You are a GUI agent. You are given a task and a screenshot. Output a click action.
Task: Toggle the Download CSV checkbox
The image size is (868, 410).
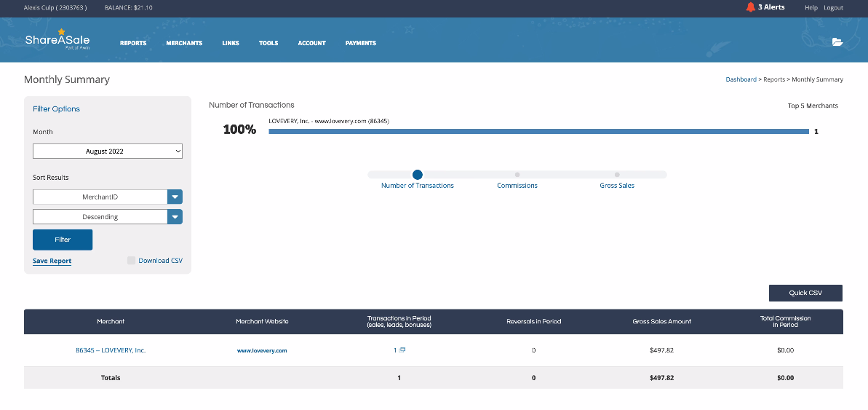tap(131, 261)
